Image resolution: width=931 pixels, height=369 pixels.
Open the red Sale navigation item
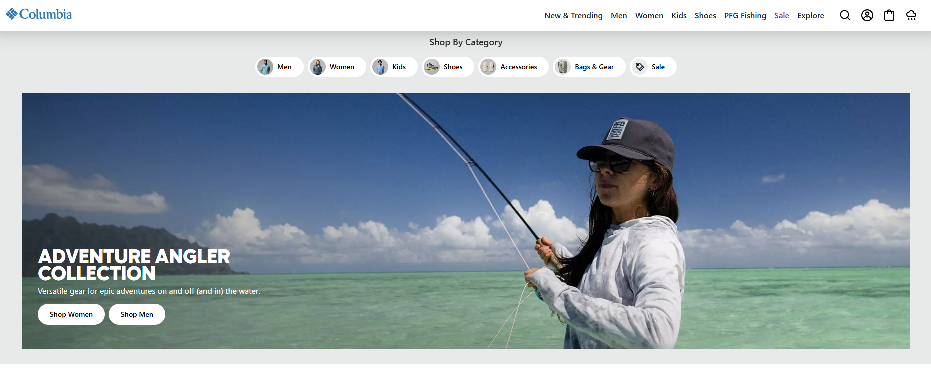tap(781, 15)
